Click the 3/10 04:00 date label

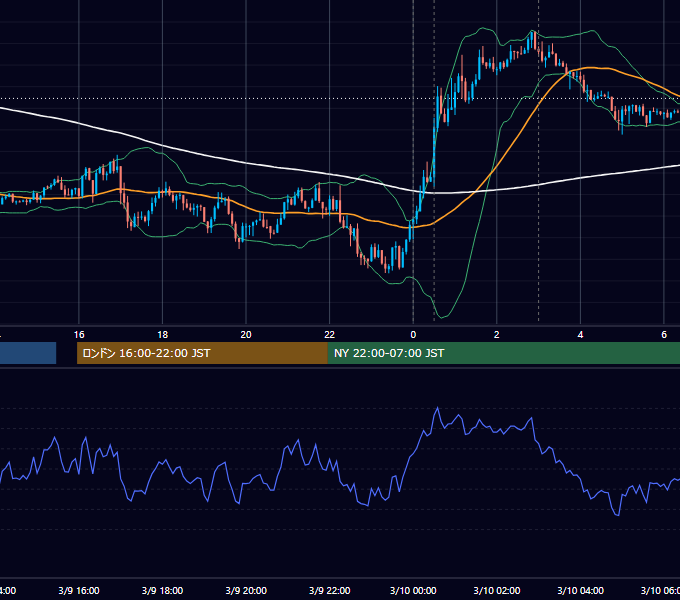(580, 590)
